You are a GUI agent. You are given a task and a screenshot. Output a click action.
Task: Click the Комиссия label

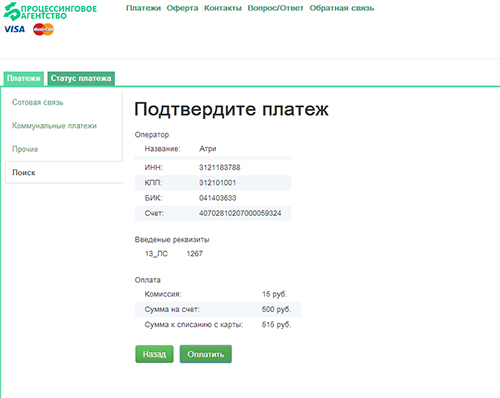point(163,294)
